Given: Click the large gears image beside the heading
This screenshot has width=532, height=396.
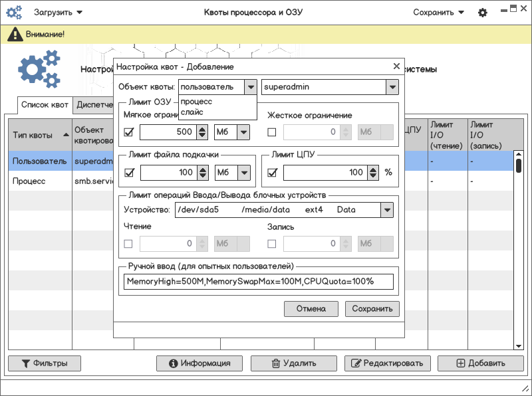Looking at the screenshot, I should (x=39, y=70).
